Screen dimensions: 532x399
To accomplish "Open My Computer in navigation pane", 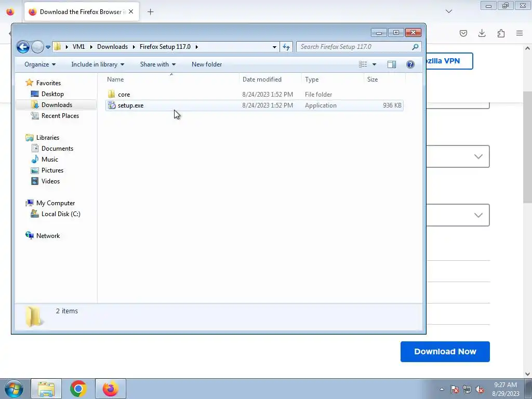I will pos(55,203).
